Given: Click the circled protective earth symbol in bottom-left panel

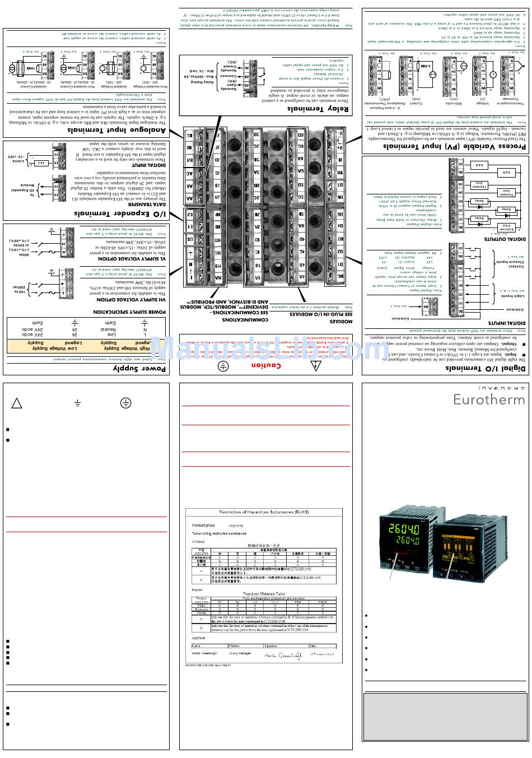Looking at the screenshot, I should (x=126, y=403).
